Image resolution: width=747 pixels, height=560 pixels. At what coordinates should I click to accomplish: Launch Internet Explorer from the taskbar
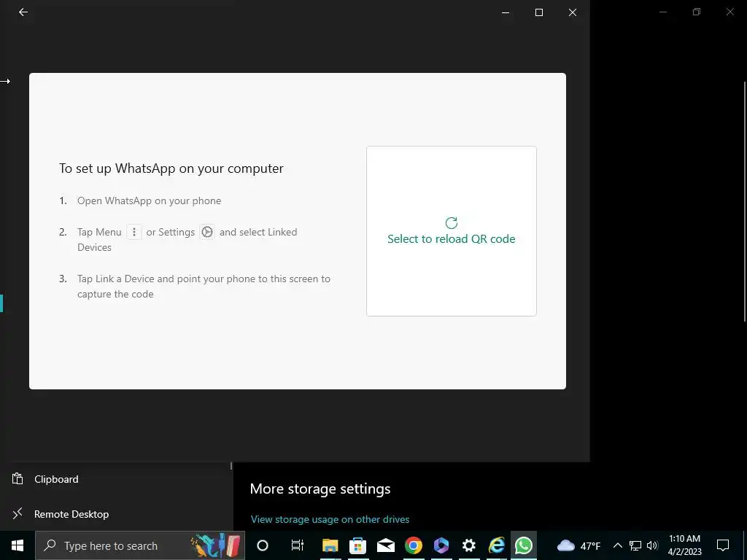(x=496, y=545)
